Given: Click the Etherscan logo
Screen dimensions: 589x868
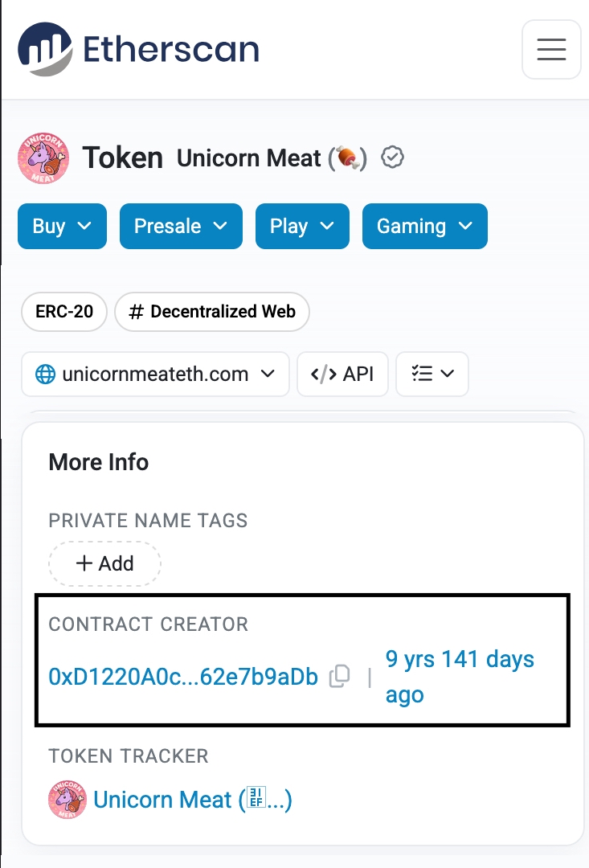Looking at the screenshot, I should click(x=137, y=49).
